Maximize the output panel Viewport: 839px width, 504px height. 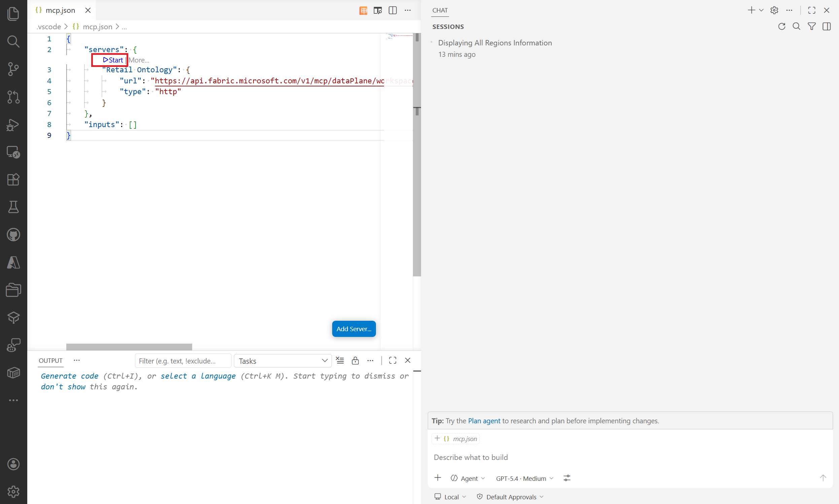(x=393, y=360)
